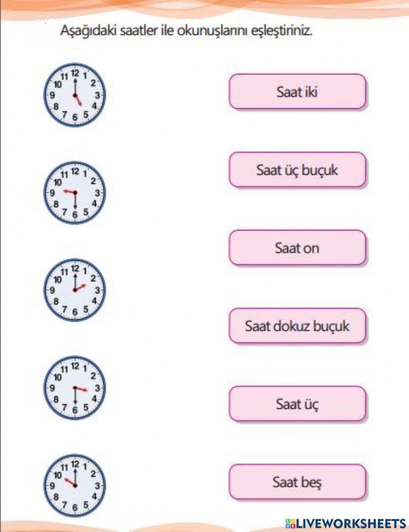Click number 9 on the two o'clock clock

click(x=52, y=290)
